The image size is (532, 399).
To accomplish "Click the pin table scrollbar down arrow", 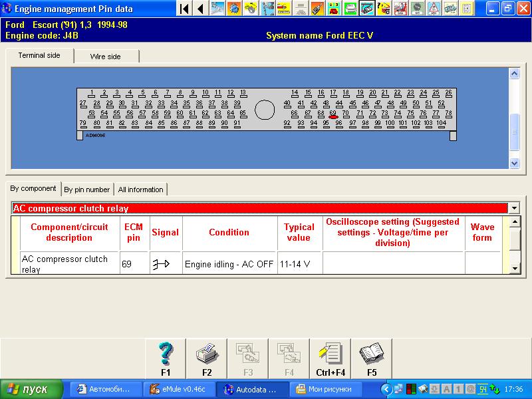I will pyautogui.click(x=515, y=269).
